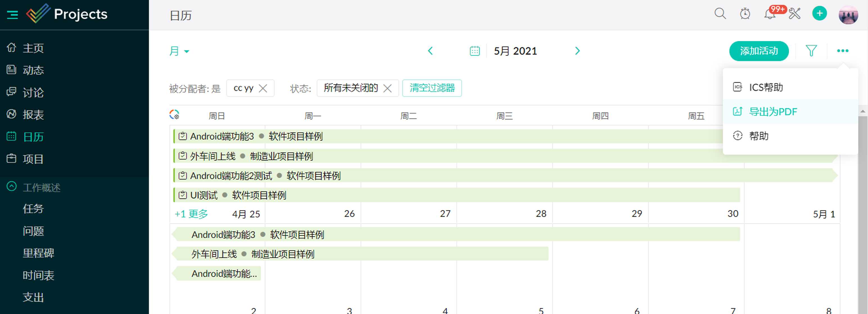
Task: Choose ICS帮助 menu entry
Action: click(766, 87)
